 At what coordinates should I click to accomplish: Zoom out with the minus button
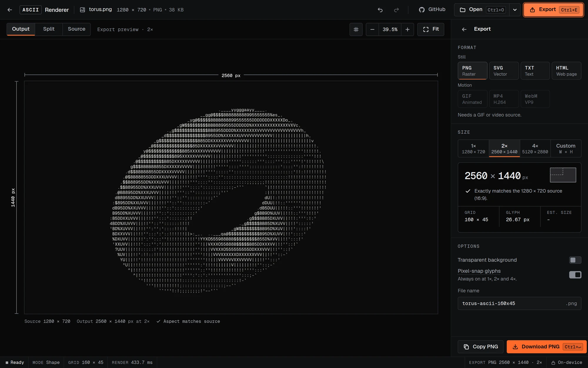coord(372,29)
